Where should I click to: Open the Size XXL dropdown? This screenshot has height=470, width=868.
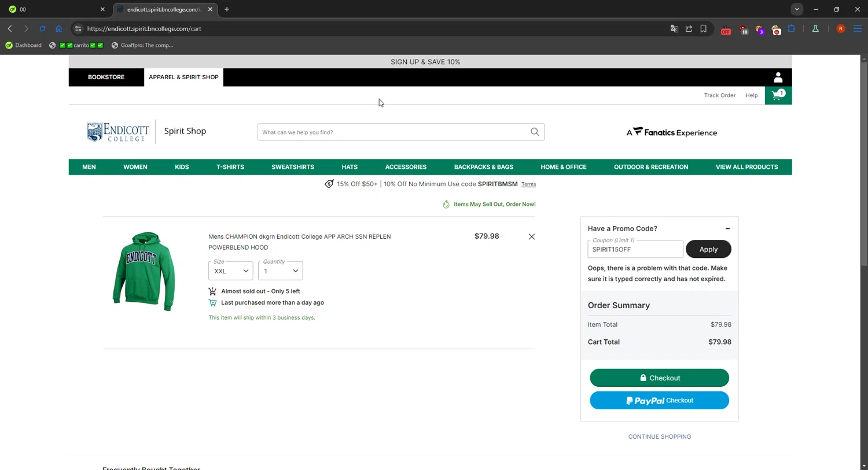(230, 271)
